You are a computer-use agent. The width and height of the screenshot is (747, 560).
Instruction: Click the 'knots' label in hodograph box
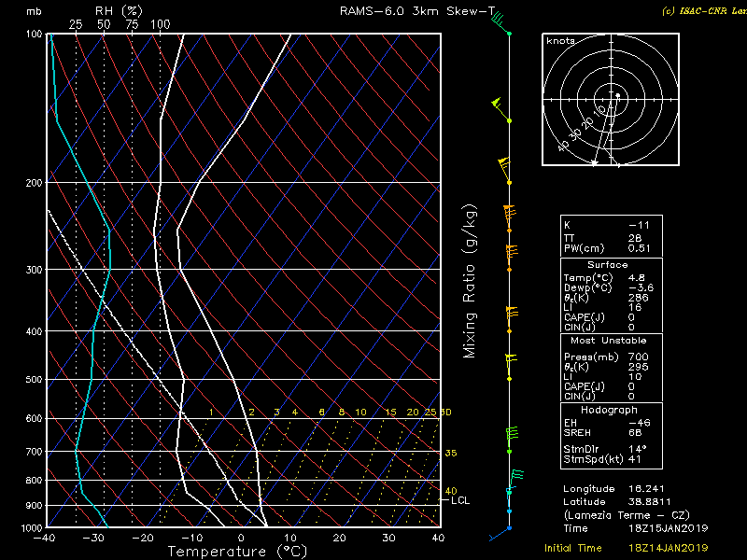point(560,41)
